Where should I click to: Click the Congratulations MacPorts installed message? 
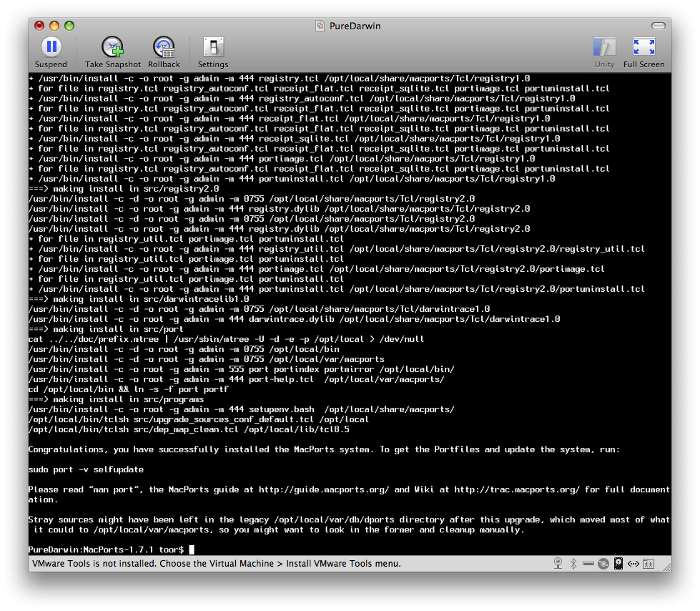click(324, 449)
